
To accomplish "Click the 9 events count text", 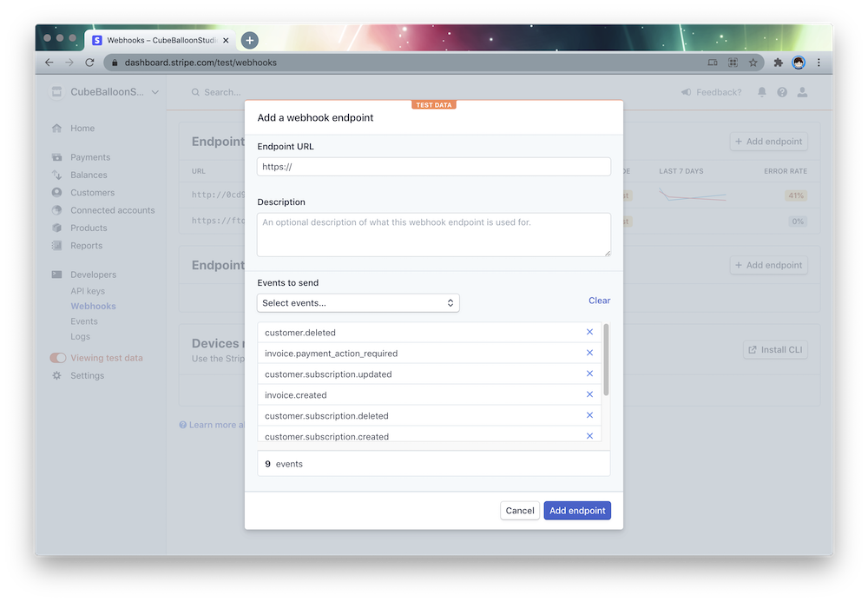I will tap(284, 464).
